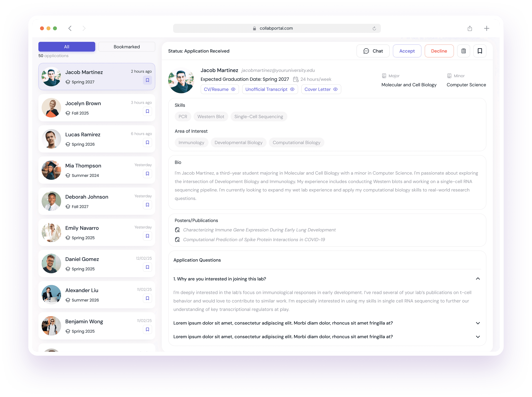
Task: Toggle bookmark on Mia Thompson's application
Action: tap(147, 173)
